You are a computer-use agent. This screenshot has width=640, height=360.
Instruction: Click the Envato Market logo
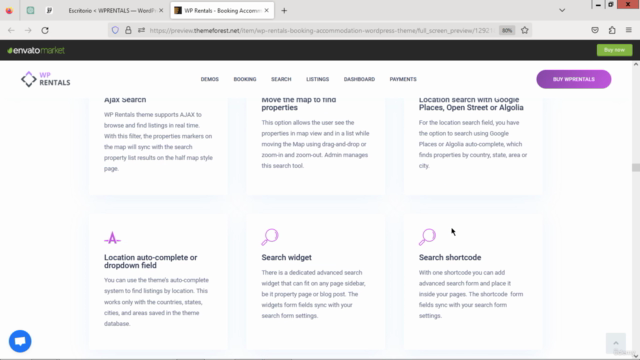(36, 50)
